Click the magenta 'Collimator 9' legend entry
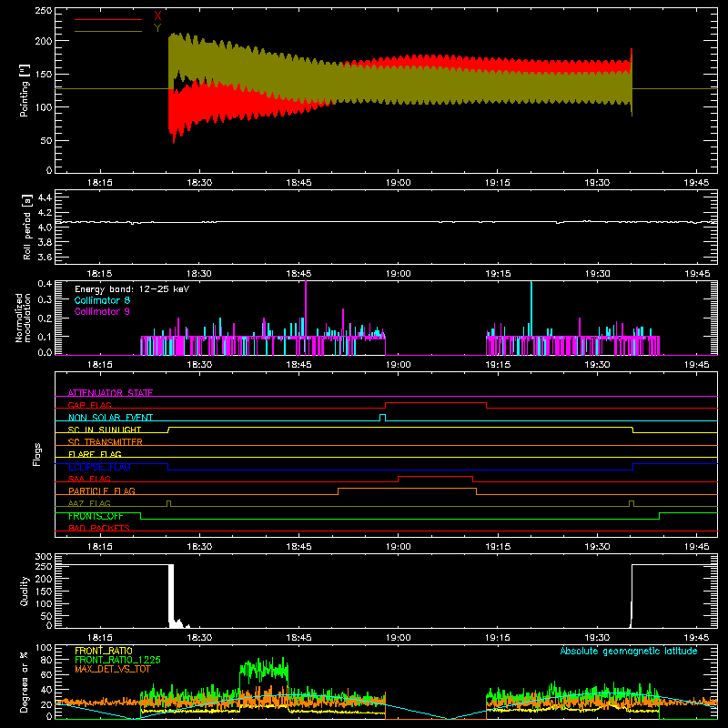 [x=102, y=311]
